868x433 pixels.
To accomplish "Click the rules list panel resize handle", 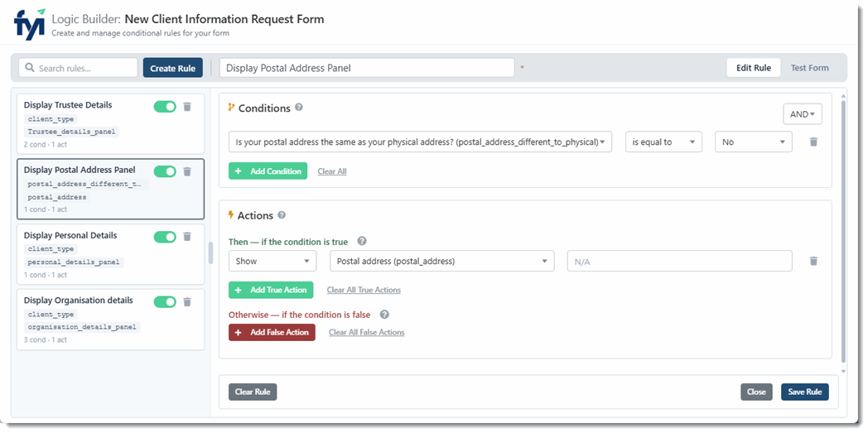I will point(210,253).
